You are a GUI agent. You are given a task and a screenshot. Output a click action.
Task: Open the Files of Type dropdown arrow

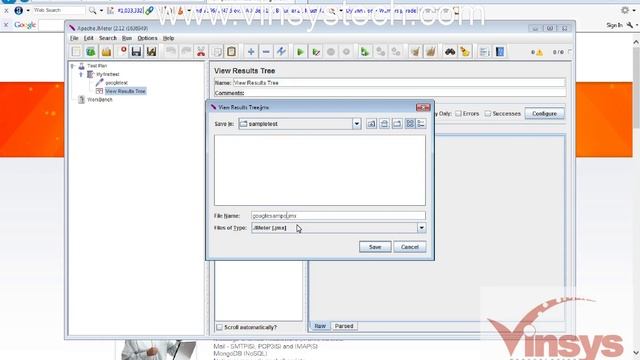421,228
